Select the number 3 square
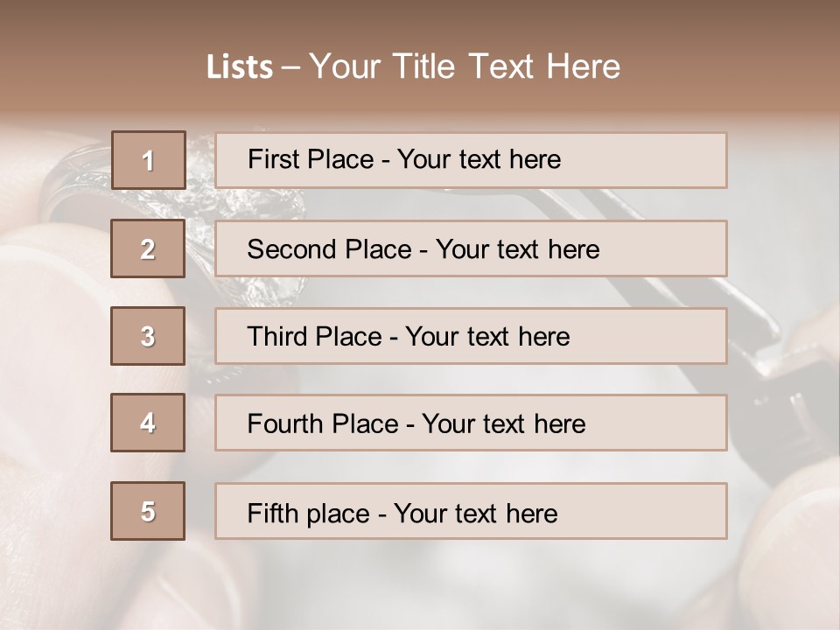The width and height of the screenshot is (840, 630). tap(148, 336)
